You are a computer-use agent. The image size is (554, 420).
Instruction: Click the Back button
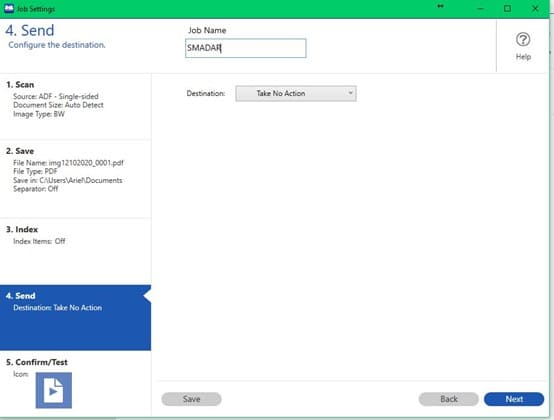coord(449,399)
